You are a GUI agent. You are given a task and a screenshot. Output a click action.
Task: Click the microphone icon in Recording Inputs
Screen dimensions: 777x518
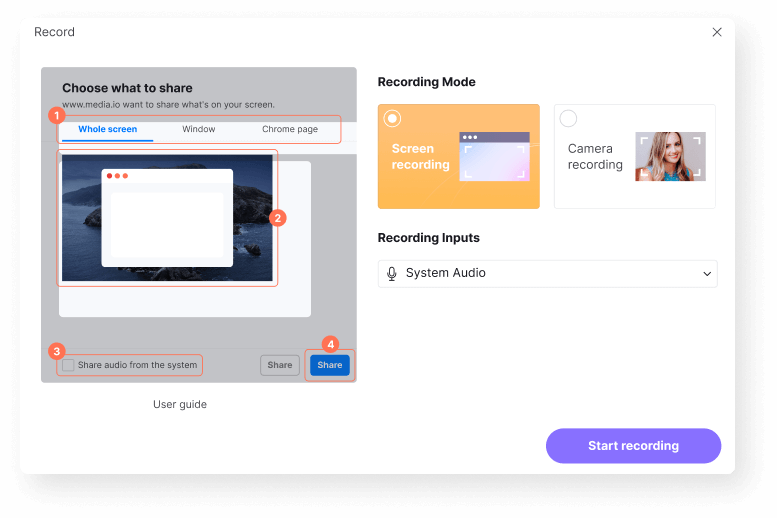click(x=391, y=274)
